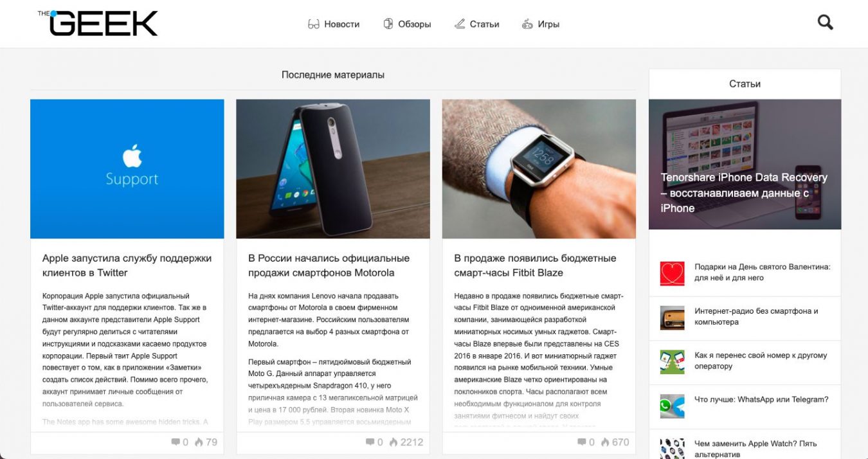Open the Обзоры menu item
Image resolution: width=868 pixels, height=459 pixels.
(415, 24)
